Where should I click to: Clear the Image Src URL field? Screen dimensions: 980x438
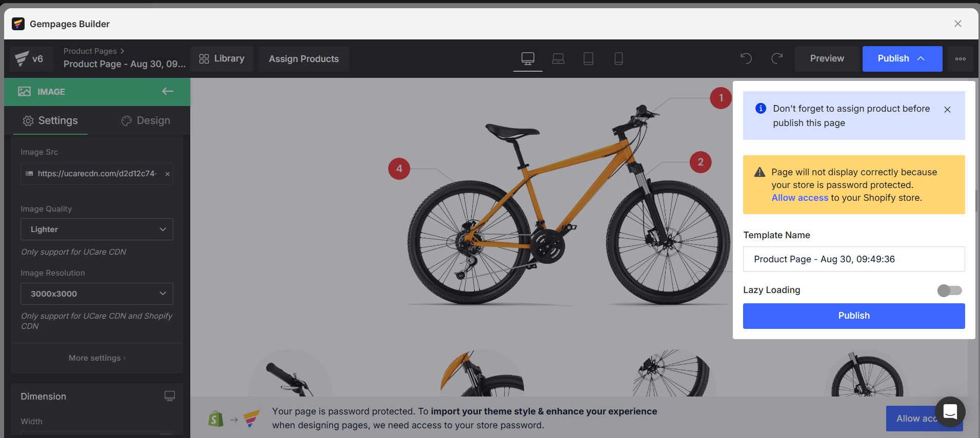click(x=167, y=174)
